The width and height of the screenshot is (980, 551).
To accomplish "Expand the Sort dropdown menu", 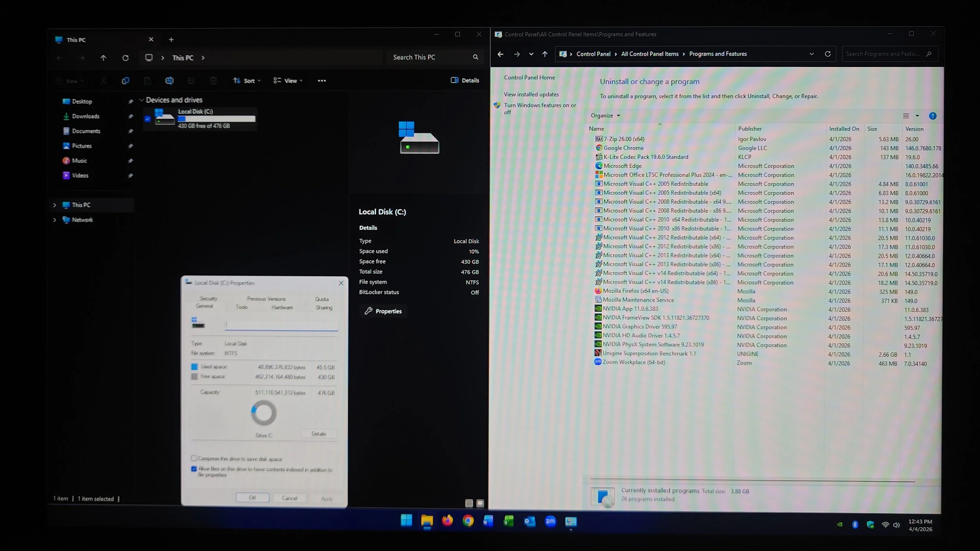I will (x=247, y=81).
